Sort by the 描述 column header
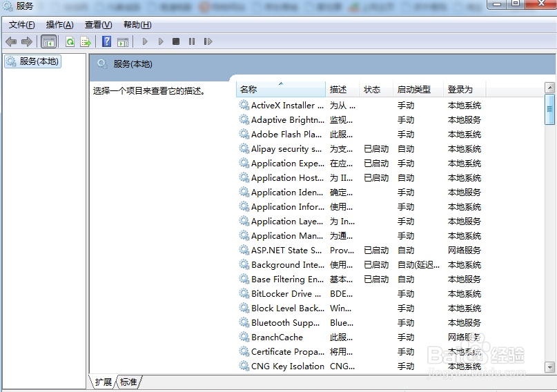Viewport: 557px width, 392px height. tap(342, 89)
